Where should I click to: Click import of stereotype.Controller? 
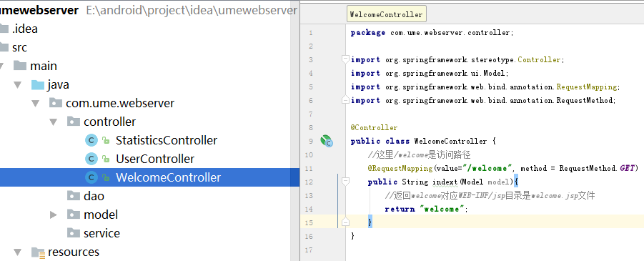(x=457, y=59)
